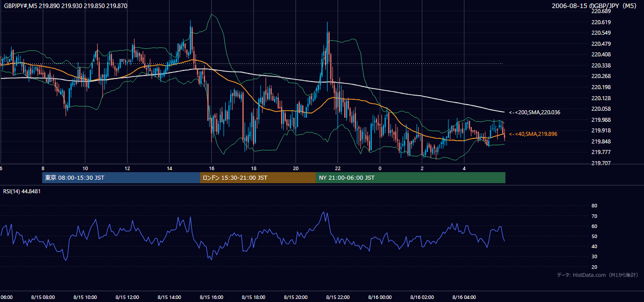Image resolution: width=644 pixels, height=302 pixels.
Task: Click RSI scale value 70
Action: coord(594,216)
